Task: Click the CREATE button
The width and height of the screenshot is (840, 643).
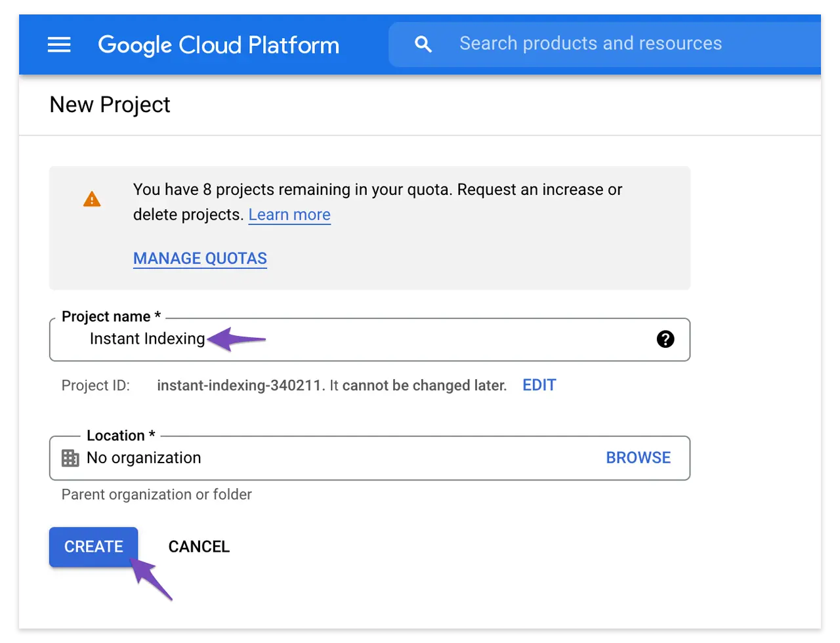Action: click(x=93, y=547)
